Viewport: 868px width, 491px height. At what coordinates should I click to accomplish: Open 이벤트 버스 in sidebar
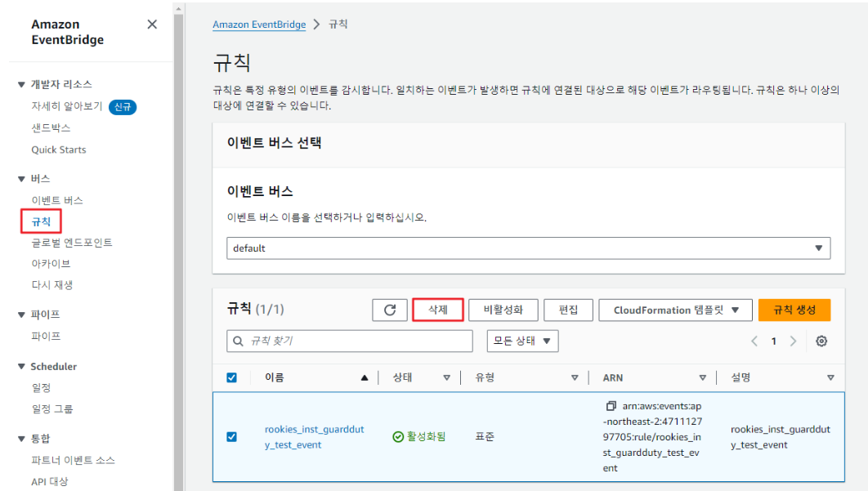tap(57, 200)
